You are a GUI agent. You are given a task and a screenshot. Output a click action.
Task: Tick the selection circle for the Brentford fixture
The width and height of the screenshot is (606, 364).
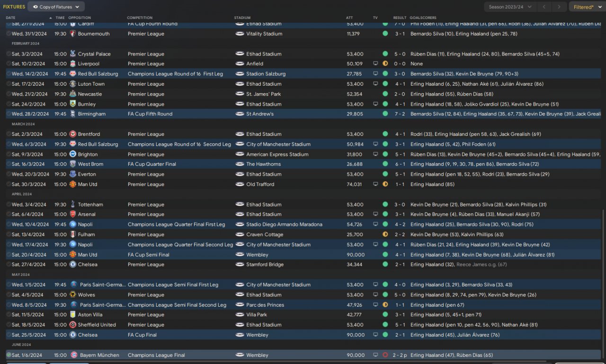coord(9,134)
